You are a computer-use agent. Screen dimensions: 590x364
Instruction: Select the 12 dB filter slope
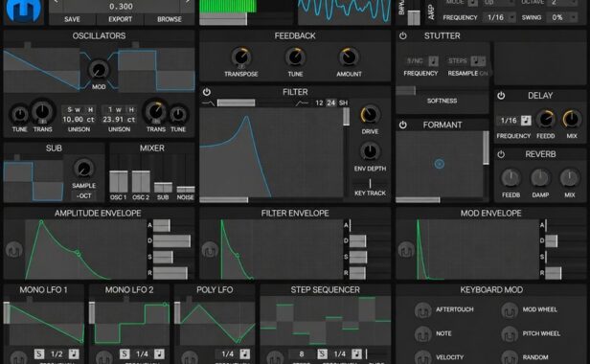pyautogui.click(x=319, y=102)
